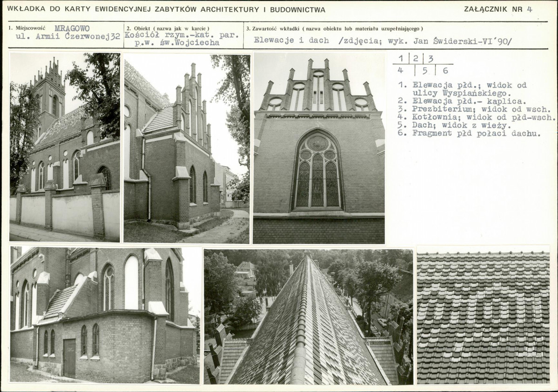Click the typed town name 'MRĄGOWO'
Viewport: 558px width, 392px height.
(x=72, y=28)
